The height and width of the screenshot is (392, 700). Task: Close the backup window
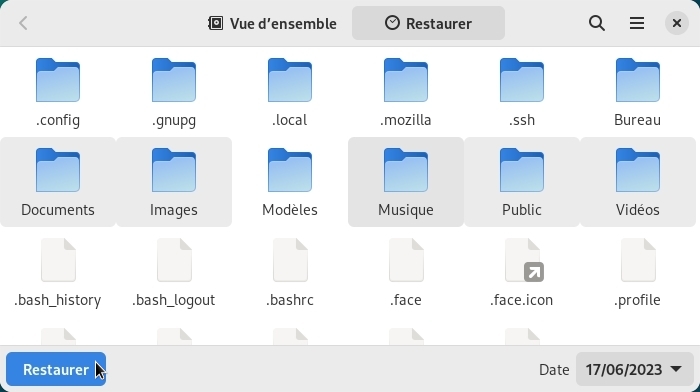tap(677, 23)
